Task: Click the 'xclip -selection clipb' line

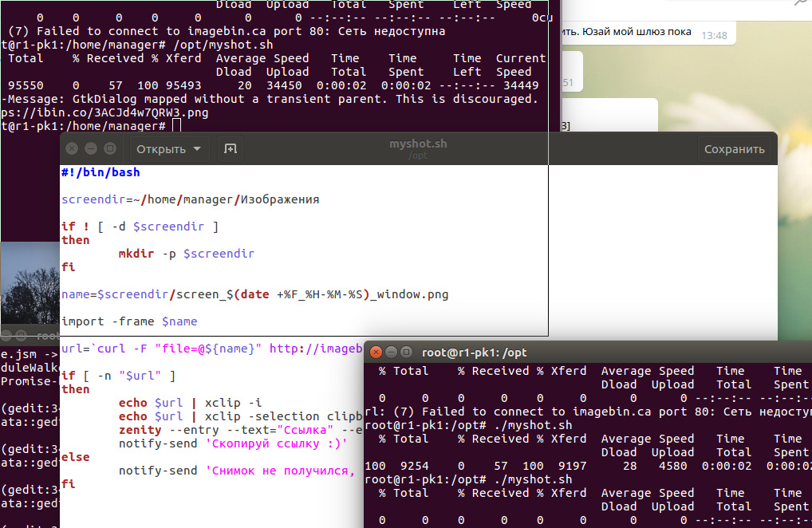Action: (x=240, y=416)
